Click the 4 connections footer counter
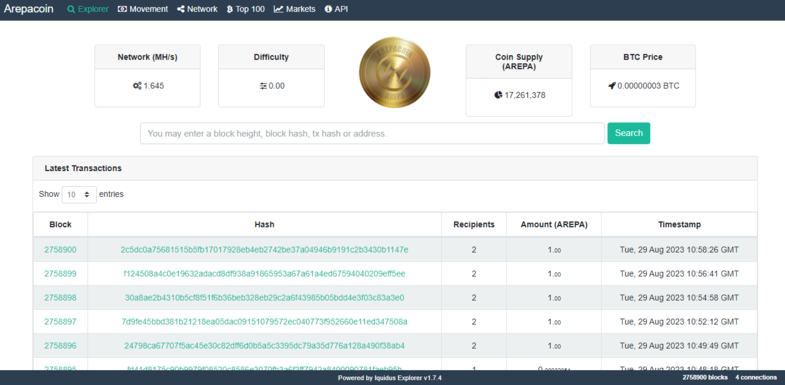 click(756, 377)
